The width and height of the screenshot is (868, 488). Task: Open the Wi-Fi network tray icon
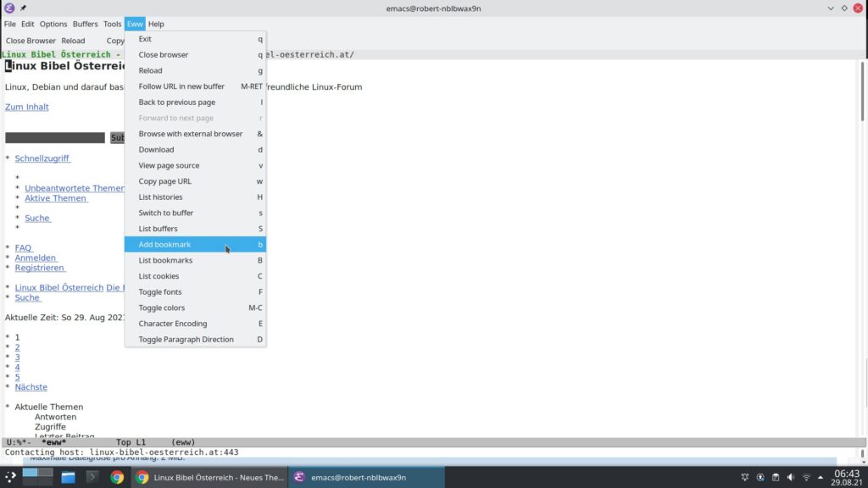806,477
